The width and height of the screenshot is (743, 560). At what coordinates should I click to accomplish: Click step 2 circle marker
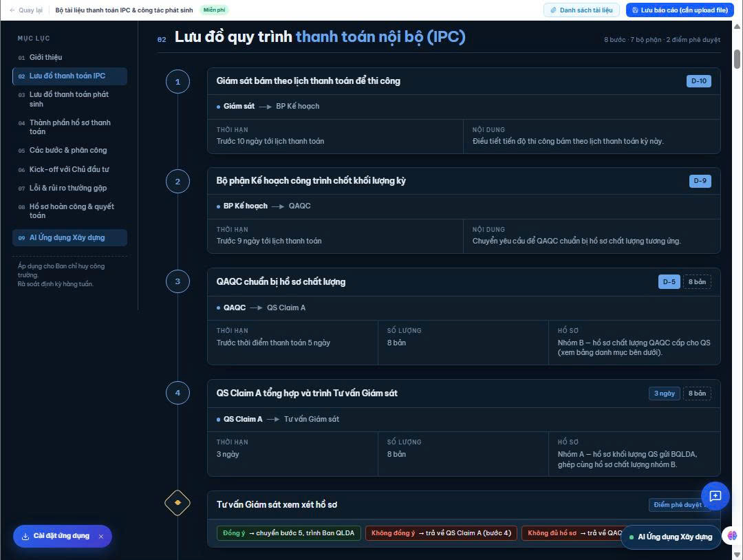[x=177, y=182]
